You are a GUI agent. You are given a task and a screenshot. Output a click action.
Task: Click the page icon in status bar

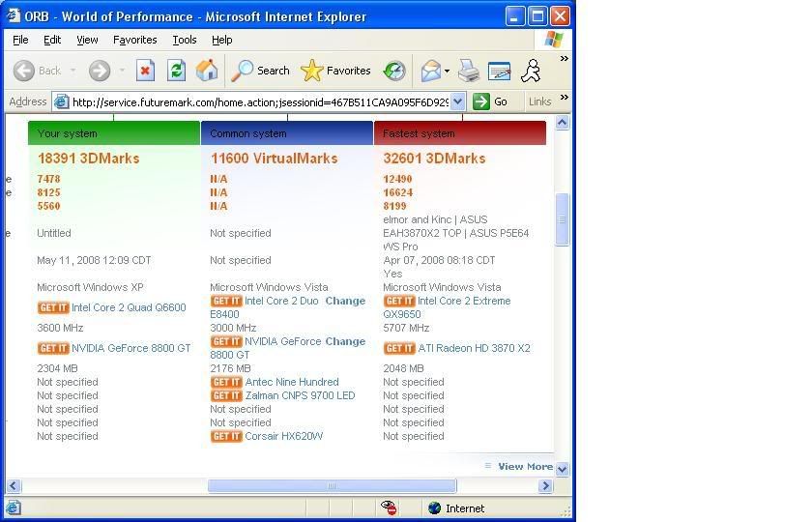pos(13,508)
